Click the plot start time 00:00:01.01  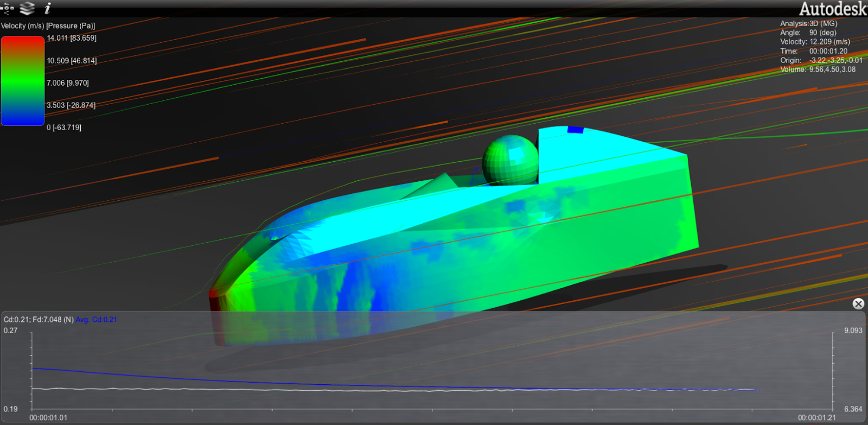coord(49,417)
